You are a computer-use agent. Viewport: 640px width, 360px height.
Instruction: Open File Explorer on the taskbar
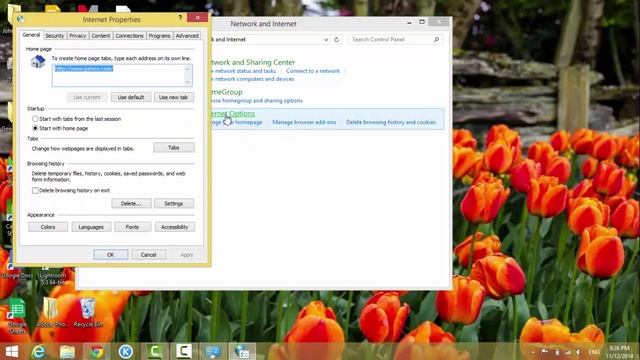point(67,351)
